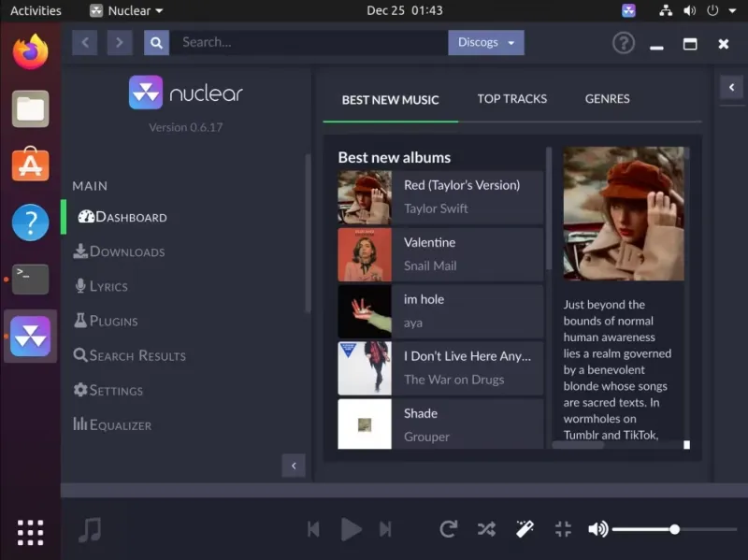Click the power icon in the top bar
748x560 pixels.
click(x=712, y=10)
